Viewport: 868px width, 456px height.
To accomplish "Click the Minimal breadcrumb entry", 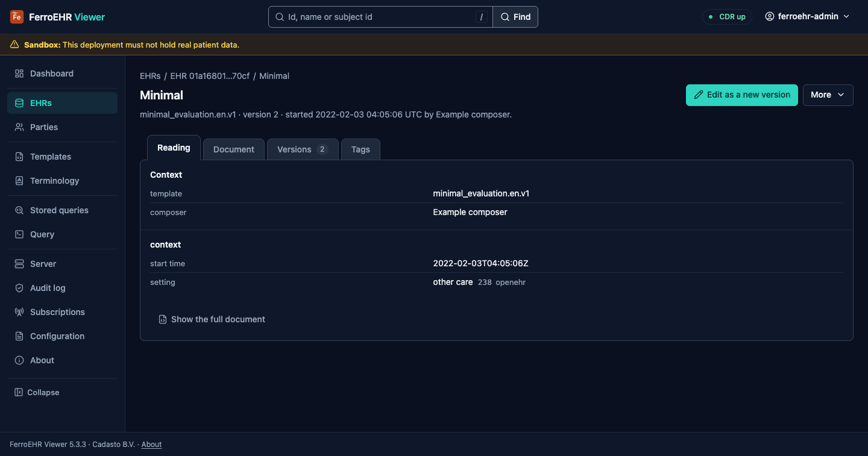I will coord(274,76).
